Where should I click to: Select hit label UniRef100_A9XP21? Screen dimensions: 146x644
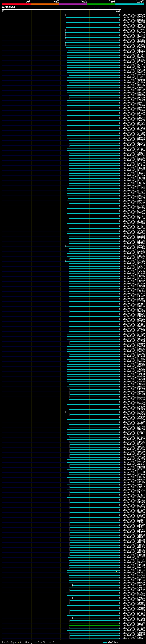tap(134, 625)
